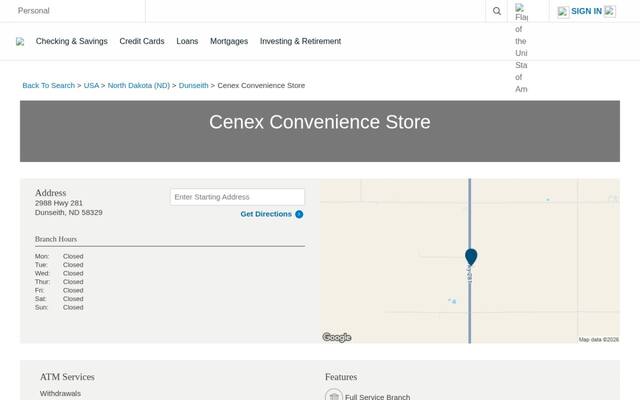Open the Dunseith breadcrumb link
640x400 pixels.
(193, 85)
